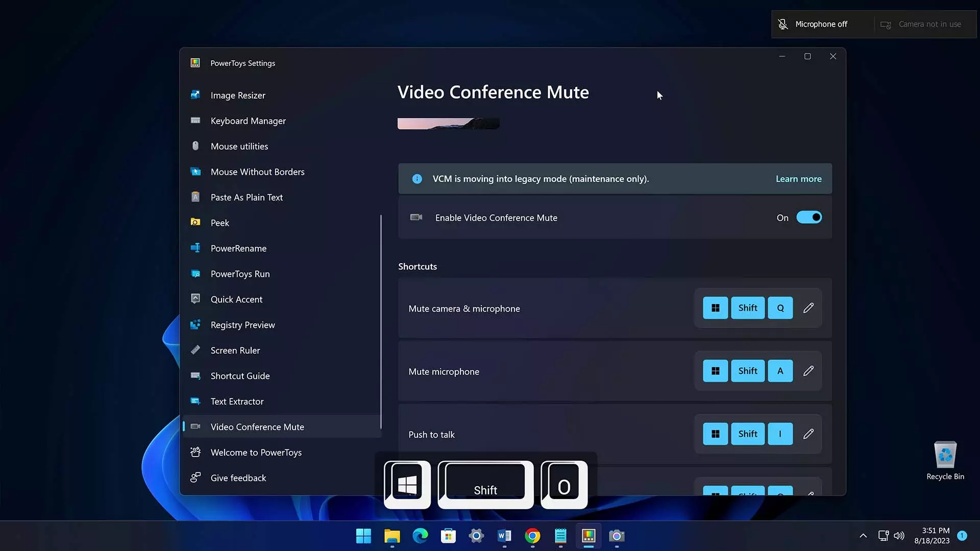Launch Microsoft Edge from taskbar
The image size is (980, 551).
(420, 536)
